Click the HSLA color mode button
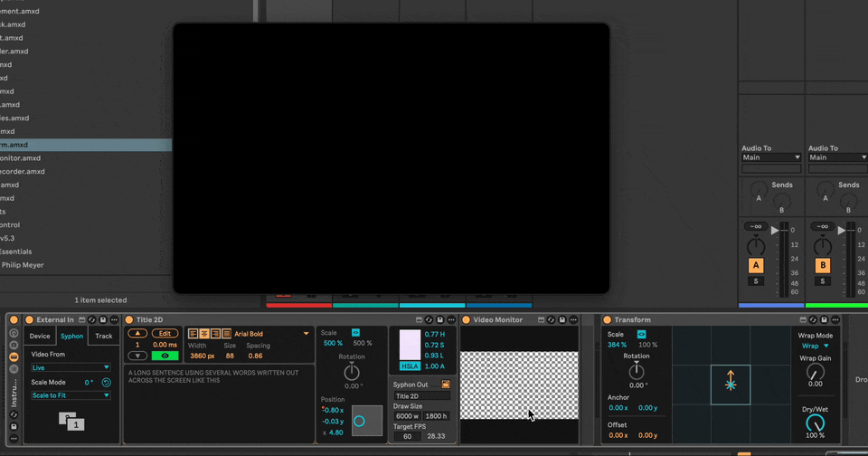The width and height of the screenshot is (868, 456). click(409, 366)
